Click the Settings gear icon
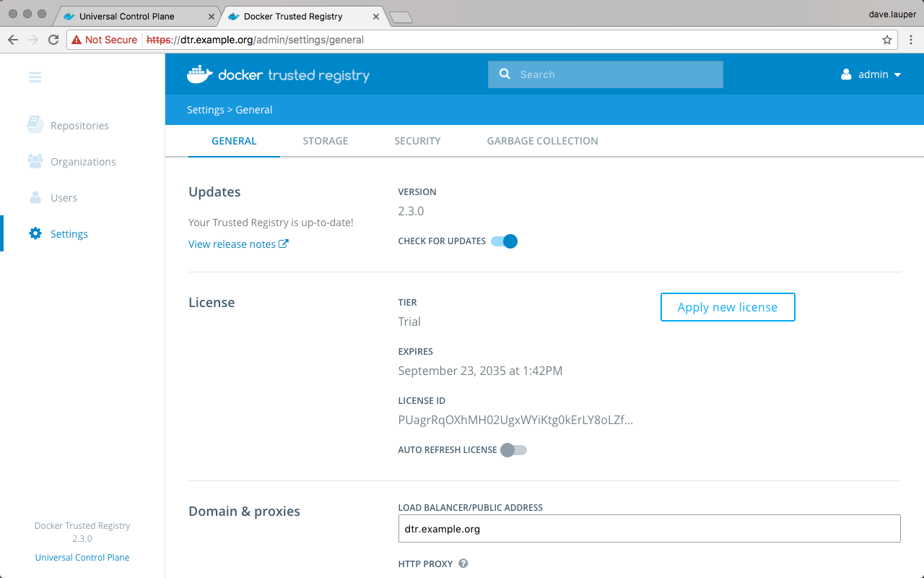 pyautogui.click(x=35, y=233)
